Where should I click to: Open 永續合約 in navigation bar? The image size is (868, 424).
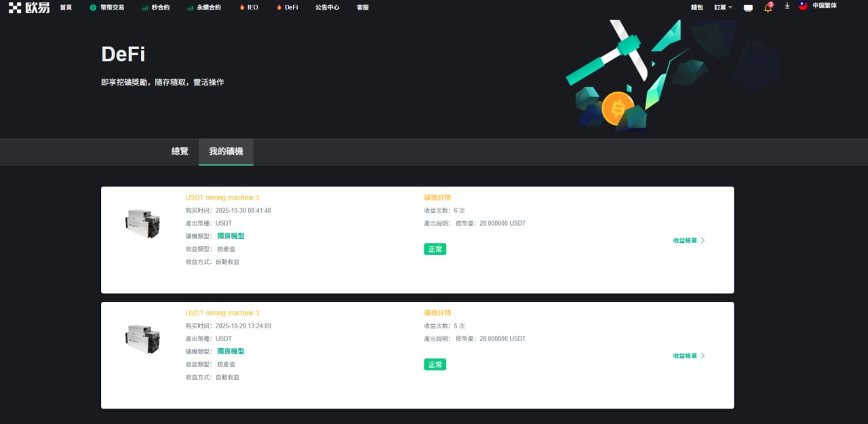point(208,7)
